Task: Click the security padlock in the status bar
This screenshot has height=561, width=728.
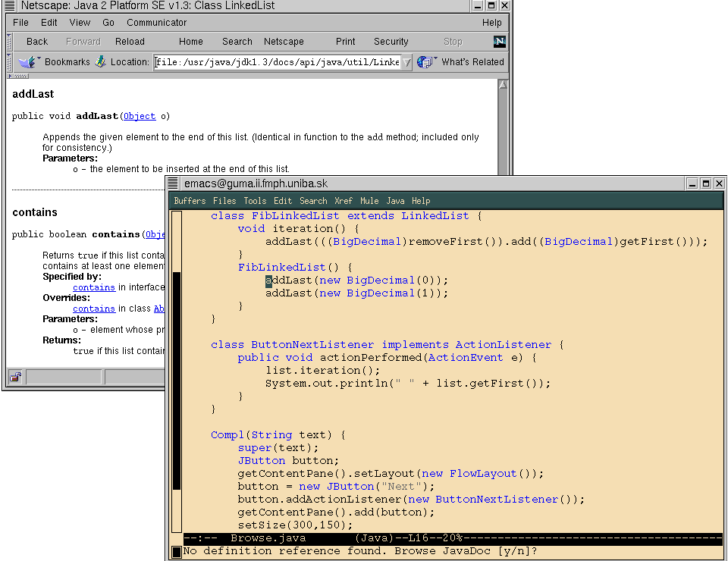Action: point(15,377)
